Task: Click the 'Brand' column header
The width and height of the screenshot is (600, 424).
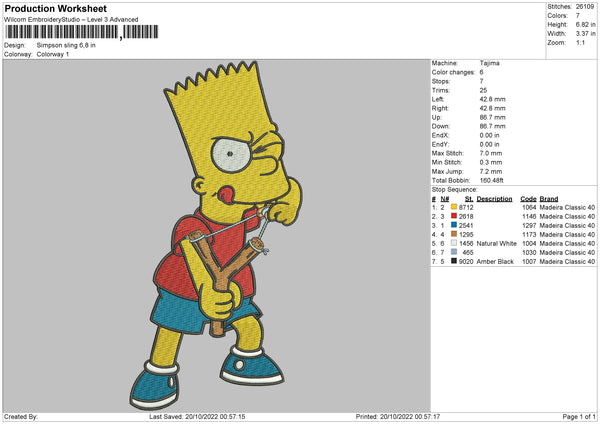Action: 549,199
